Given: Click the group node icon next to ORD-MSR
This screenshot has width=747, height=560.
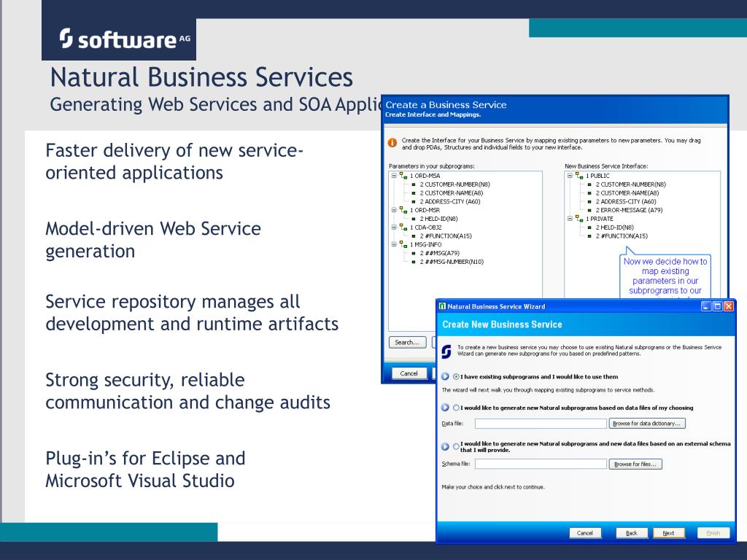Looking at the screenshot, I should tap(403, 210).
